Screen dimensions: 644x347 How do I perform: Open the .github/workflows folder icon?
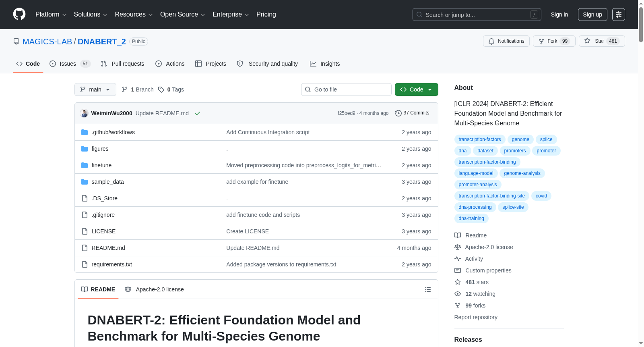(x=85, y=132)
